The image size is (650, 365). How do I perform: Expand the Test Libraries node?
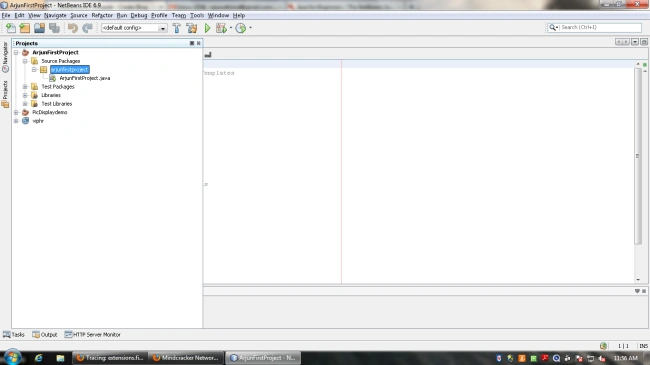pos(25,104)
